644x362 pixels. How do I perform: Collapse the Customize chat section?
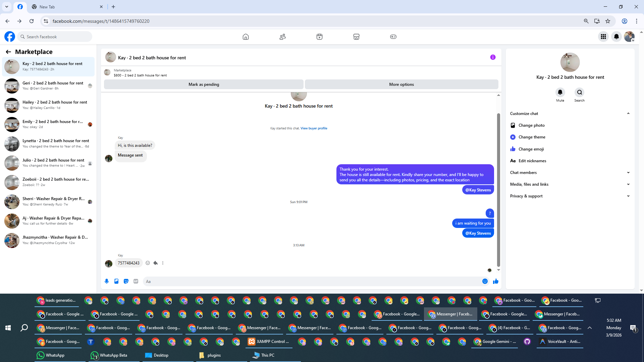click(x=628, y=114)
